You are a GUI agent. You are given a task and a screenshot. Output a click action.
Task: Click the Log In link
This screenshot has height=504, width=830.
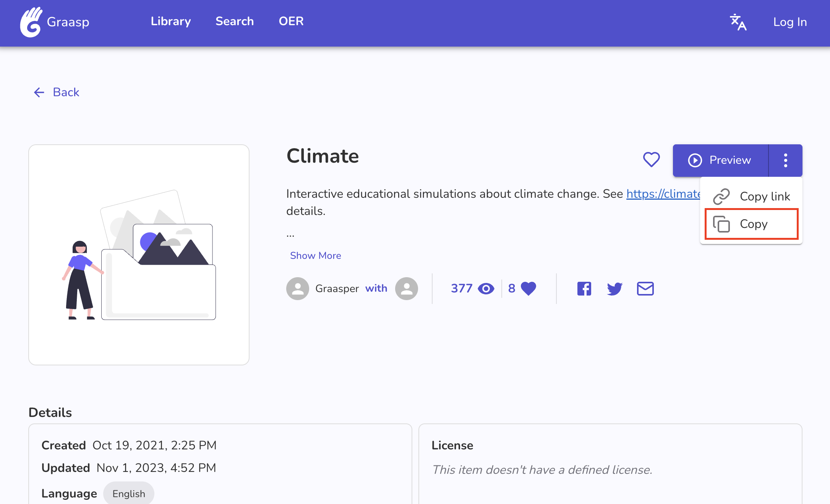click(x=790, y=22)
